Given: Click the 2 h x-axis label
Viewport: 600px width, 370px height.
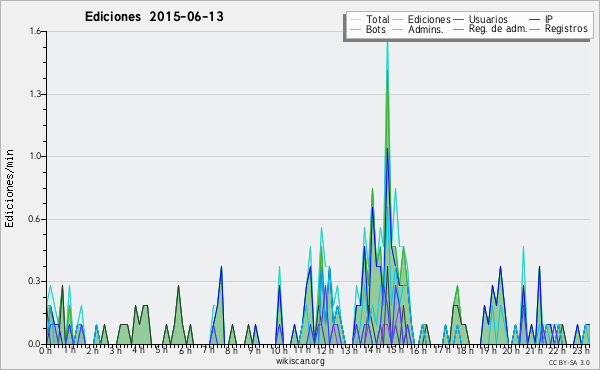Looking at the screenshot, I should coord(92,350).
